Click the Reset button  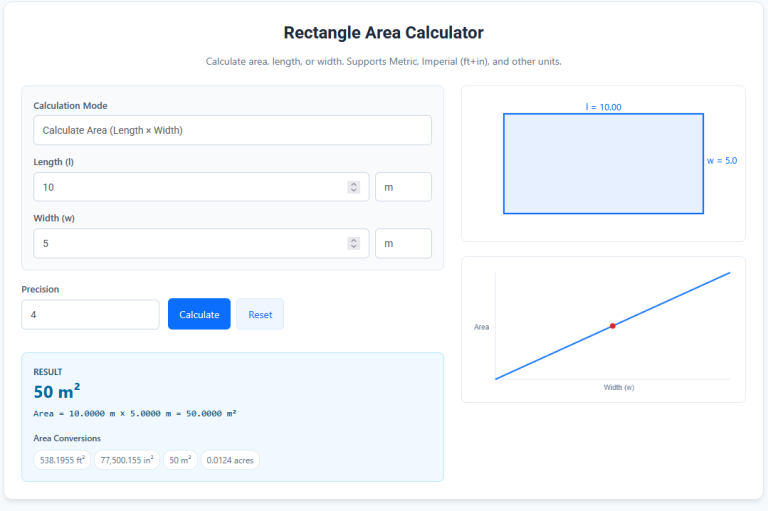click(260, 314)
